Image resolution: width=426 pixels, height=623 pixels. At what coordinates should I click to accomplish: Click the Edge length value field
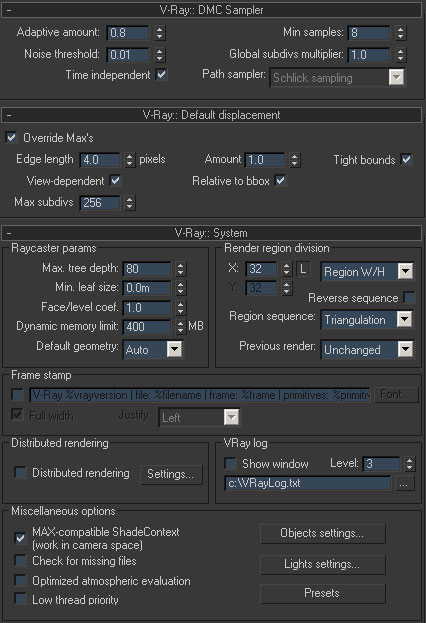pos(100,160)
